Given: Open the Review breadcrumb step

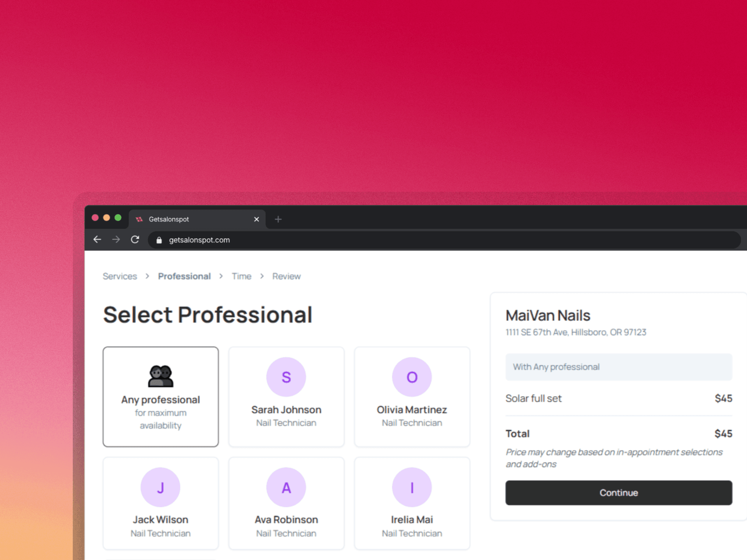Looking at the screenshot, I should (x=286, y=276).
